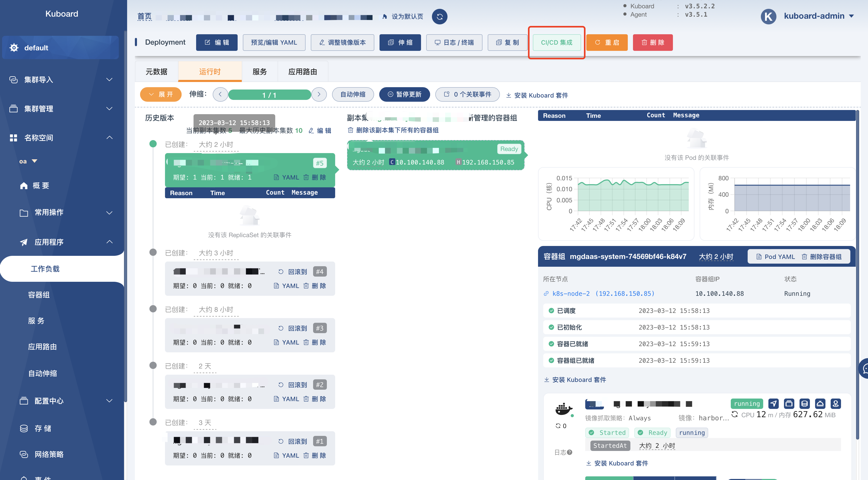Image resolution: width=868 pixels, height=480 pixels.
Task: Click the storage volume icon for the container
Action: click(804, 403)
